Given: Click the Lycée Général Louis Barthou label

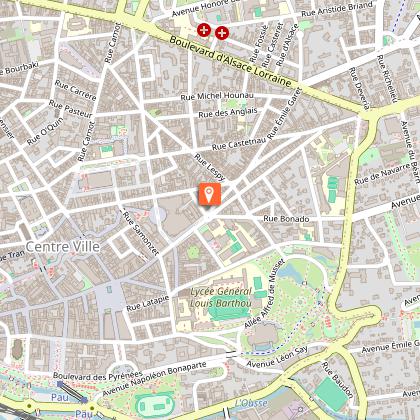Looking at the screenshot, I should point(221,297).
